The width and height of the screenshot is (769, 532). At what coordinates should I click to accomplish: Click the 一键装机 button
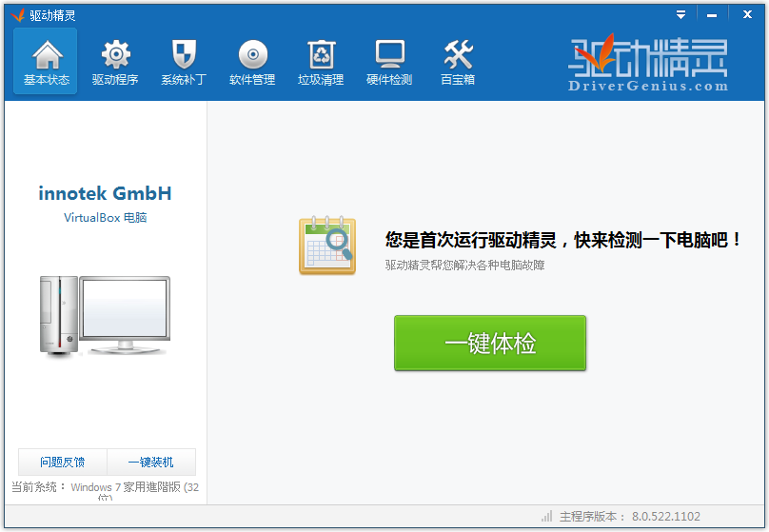click(x=151, y=462)
